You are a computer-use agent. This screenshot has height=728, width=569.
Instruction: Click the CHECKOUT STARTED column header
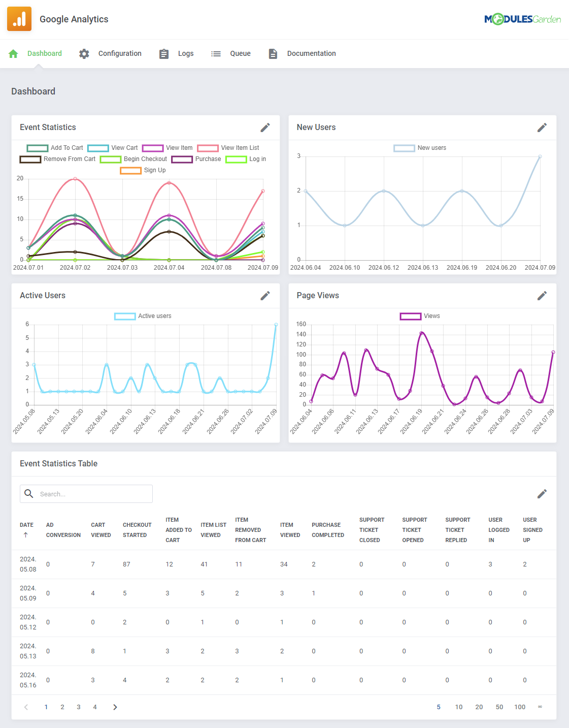(x=137, y=530)
